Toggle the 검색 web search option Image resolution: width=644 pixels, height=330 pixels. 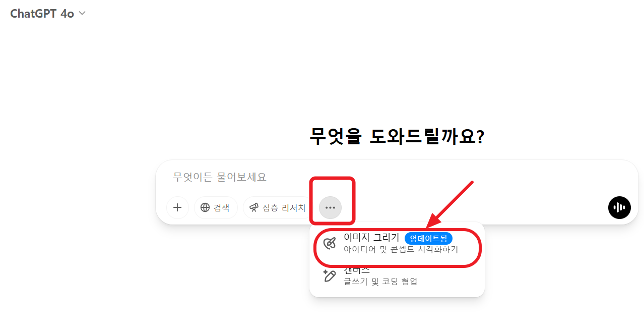(216, 207)
